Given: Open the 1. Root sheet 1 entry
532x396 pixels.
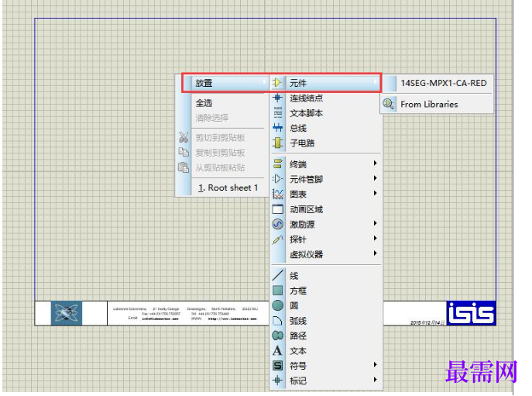Looking at the screenshot, I should (228, 188).
